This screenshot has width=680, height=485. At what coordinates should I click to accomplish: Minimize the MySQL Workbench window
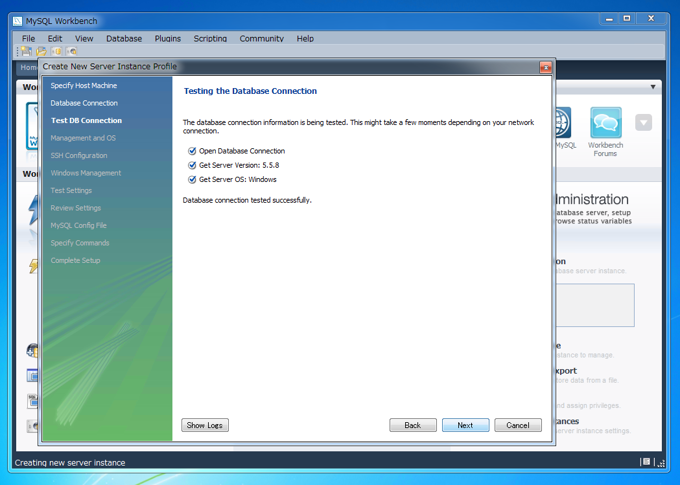[x=609, y=19]
